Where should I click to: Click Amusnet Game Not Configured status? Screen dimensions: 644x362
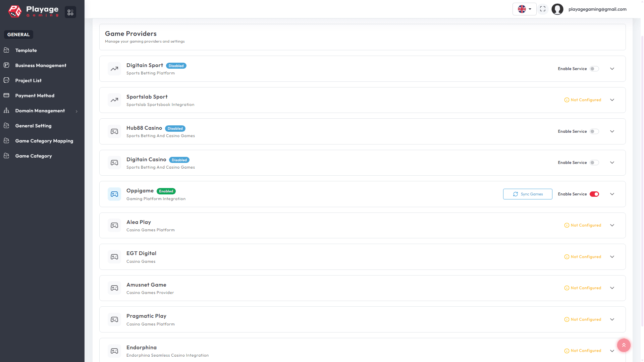583,288
